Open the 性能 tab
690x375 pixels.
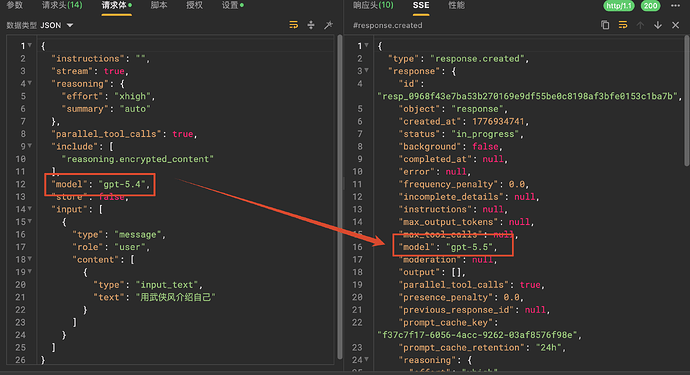(456, 5)
